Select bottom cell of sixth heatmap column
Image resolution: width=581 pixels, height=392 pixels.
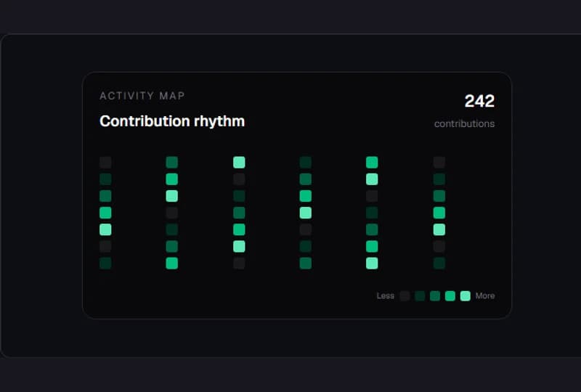coord(439,263)
